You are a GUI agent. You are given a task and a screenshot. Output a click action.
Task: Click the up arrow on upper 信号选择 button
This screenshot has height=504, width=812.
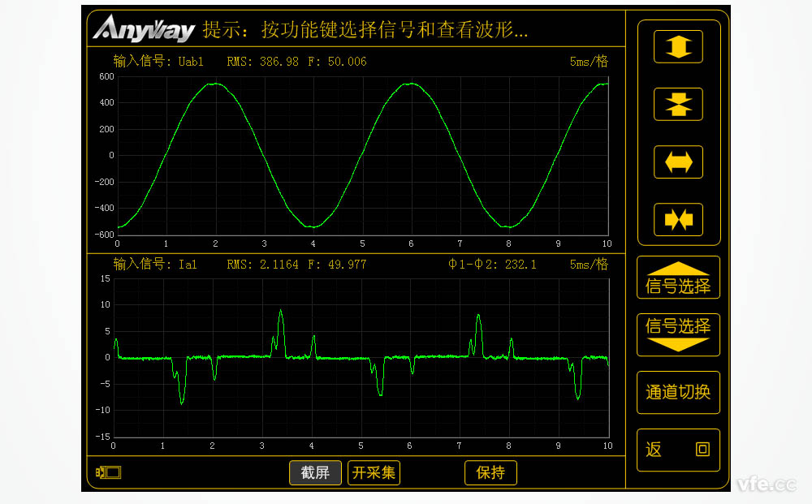[678, 267]
